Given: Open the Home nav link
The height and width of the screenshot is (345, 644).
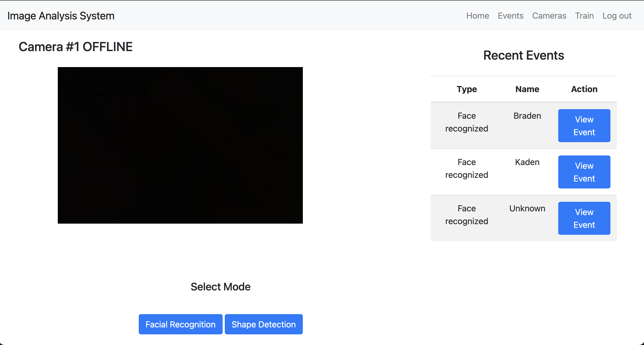Looking at the screenshot, I should click(478, 16).
